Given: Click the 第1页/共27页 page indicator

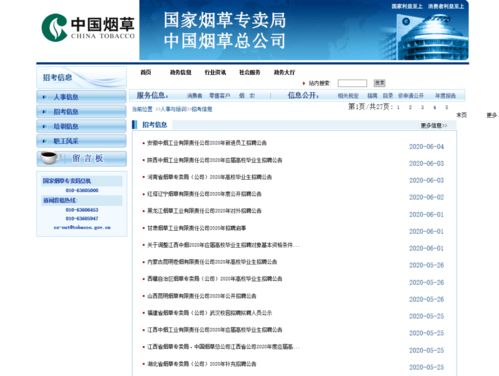Looking at the screenshot, I should (x=371, y=107).
